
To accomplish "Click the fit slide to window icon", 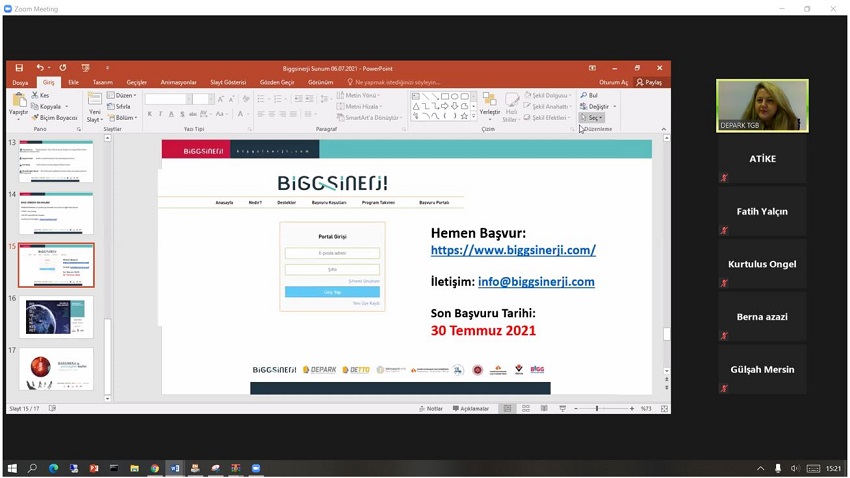I will [x=664, y=408].
